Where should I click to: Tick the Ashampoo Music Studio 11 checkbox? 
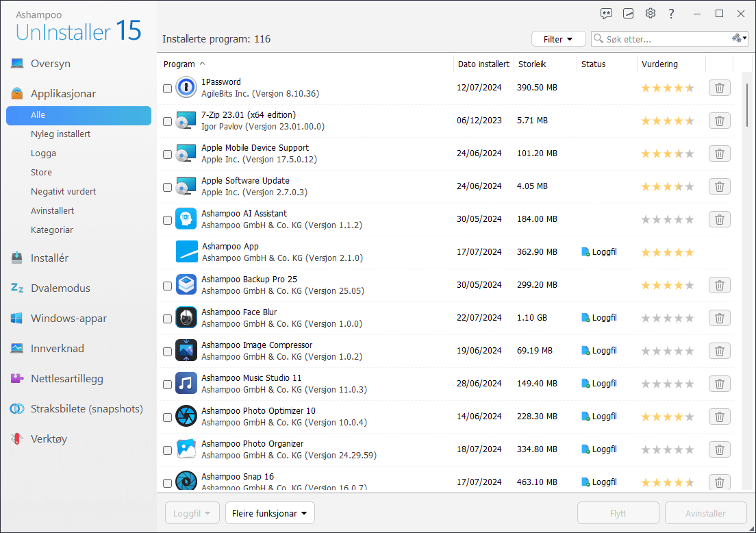[x=167, y=384]
